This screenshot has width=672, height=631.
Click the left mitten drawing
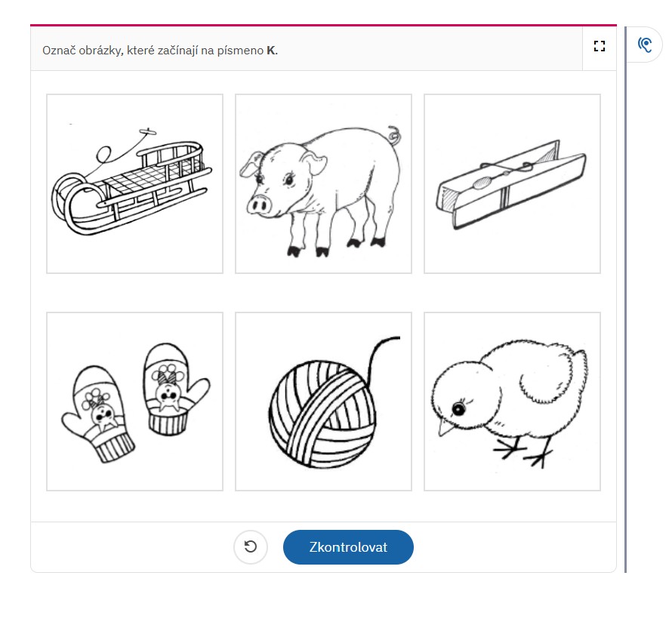click(100, 414)
